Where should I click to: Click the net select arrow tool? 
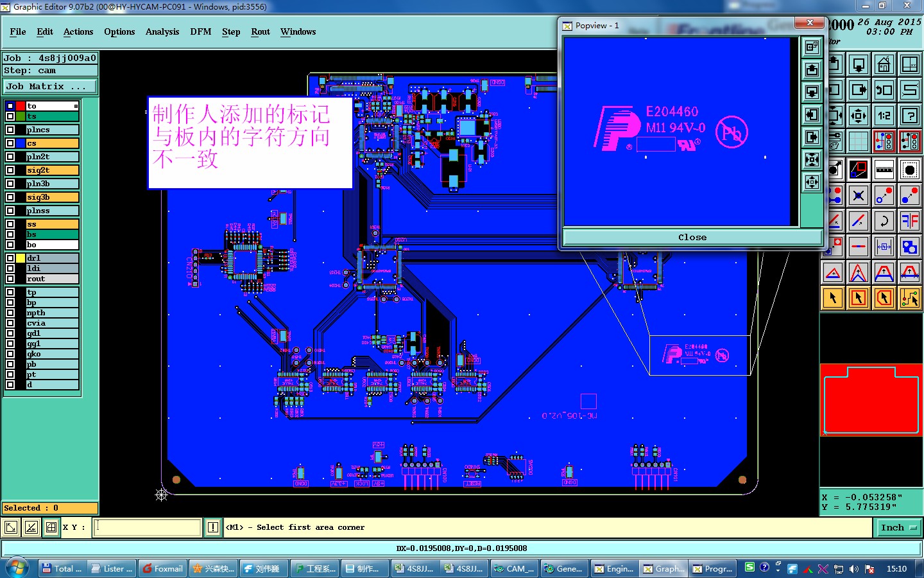(910, 298)
